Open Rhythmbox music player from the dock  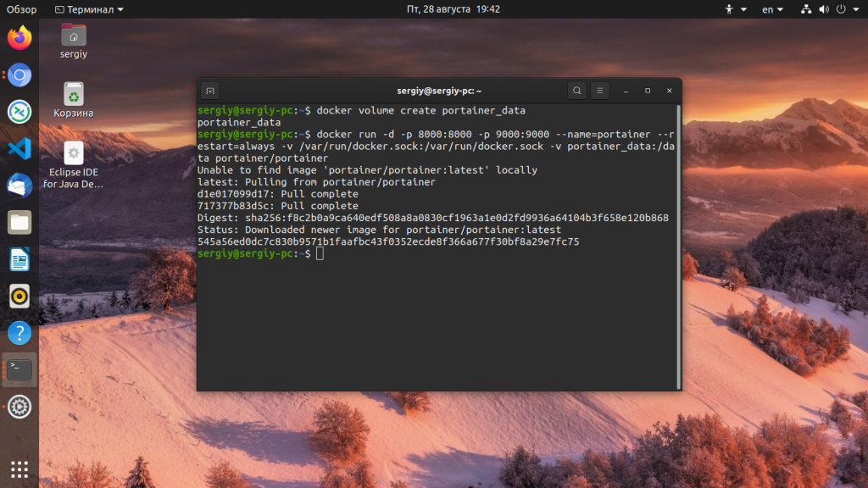(x=19, y=296)
